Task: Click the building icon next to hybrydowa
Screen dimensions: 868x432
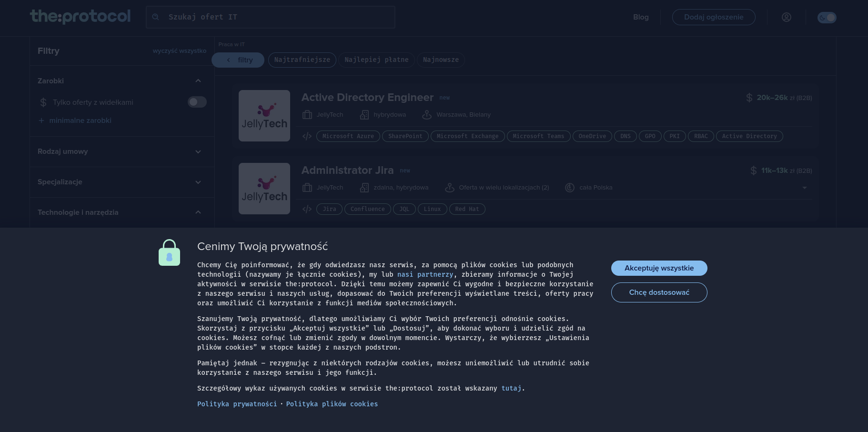Action: coord(364,114)
